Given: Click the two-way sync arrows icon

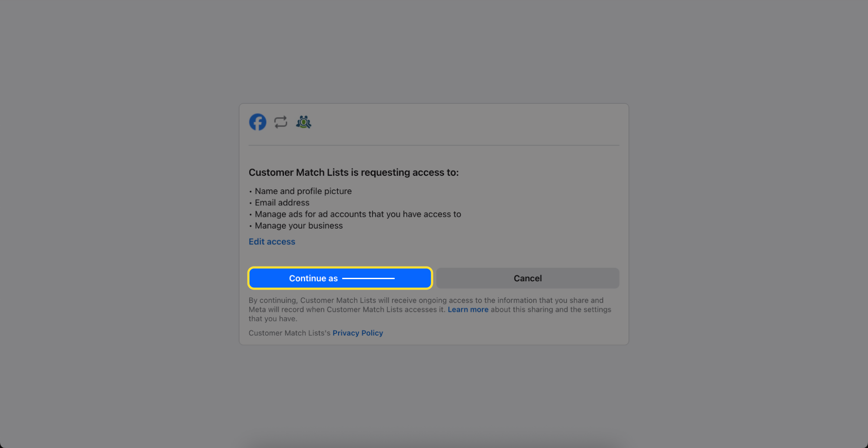Looking at the screenshot, I should click(x=281, y=122).
